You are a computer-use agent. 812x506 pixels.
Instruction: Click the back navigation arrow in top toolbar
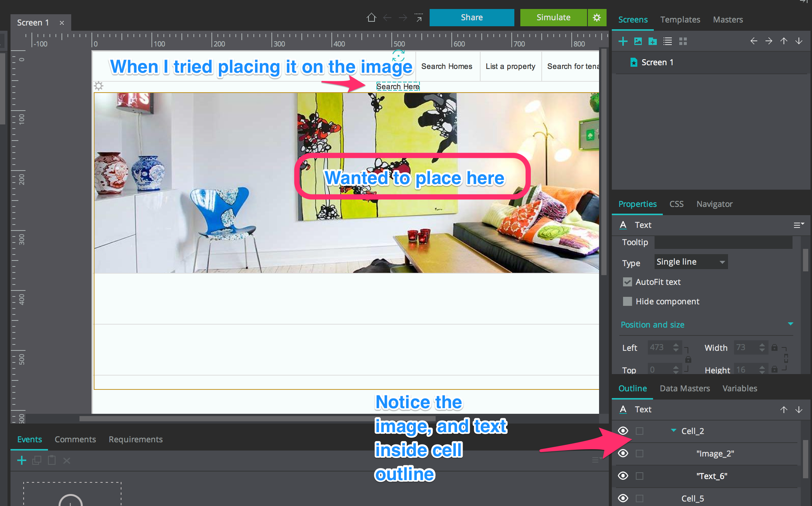coord(387,18)
